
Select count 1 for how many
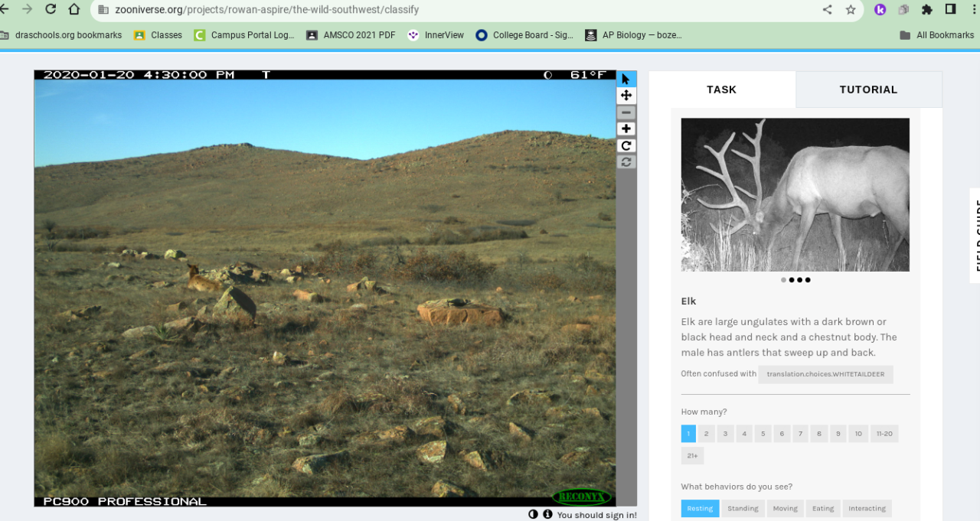pyautogui.click(x=688, y=434)
